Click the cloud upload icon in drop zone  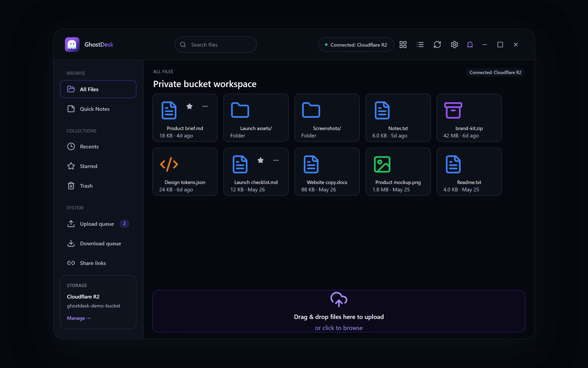339,299
